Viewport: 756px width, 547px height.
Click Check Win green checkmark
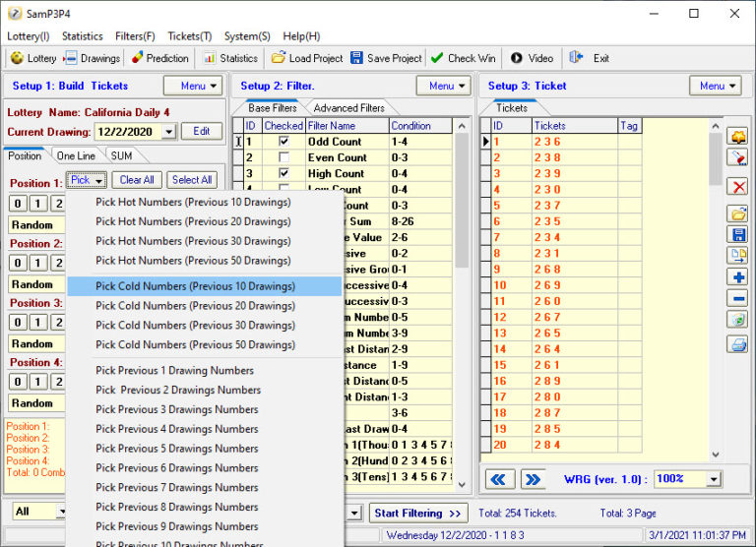(x=437, y=58)
